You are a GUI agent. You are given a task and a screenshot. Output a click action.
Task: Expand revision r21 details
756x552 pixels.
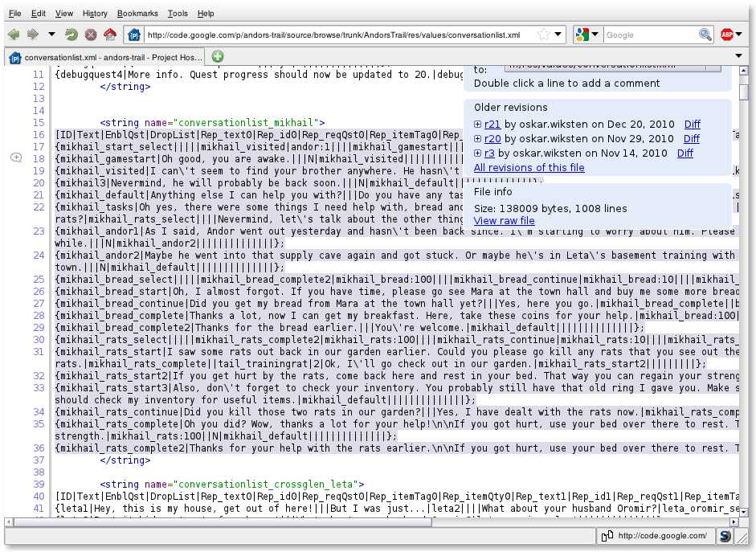click(478, 125)
